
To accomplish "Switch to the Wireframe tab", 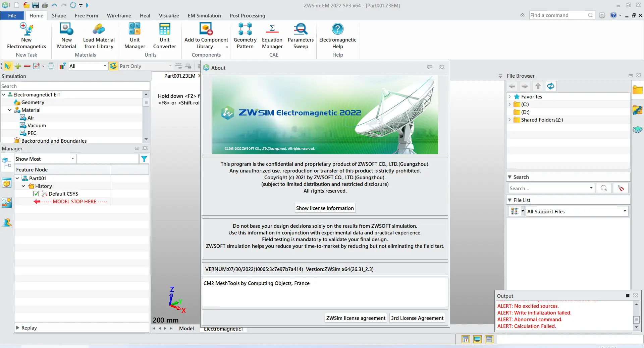I will [119, 15].
